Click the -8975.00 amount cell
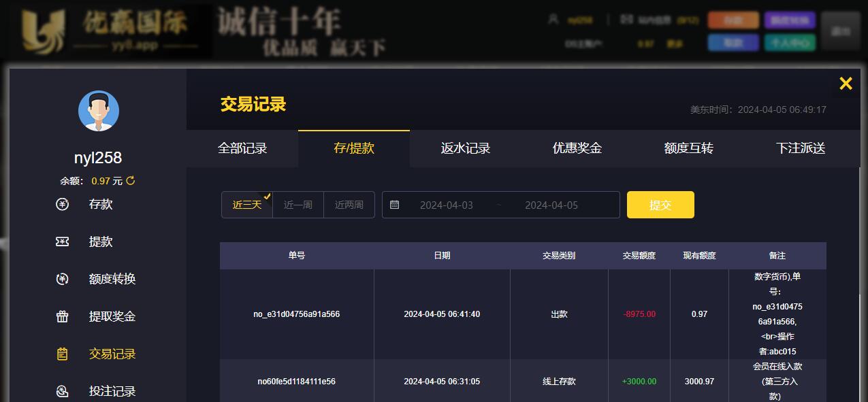868x402 pixels. point(639,314)
